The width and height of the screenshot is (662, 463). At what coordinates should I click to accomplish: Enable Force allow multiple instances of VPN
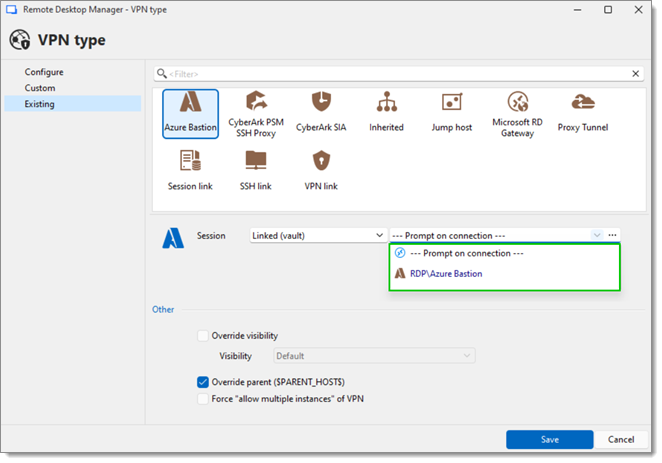click(203, 399)
